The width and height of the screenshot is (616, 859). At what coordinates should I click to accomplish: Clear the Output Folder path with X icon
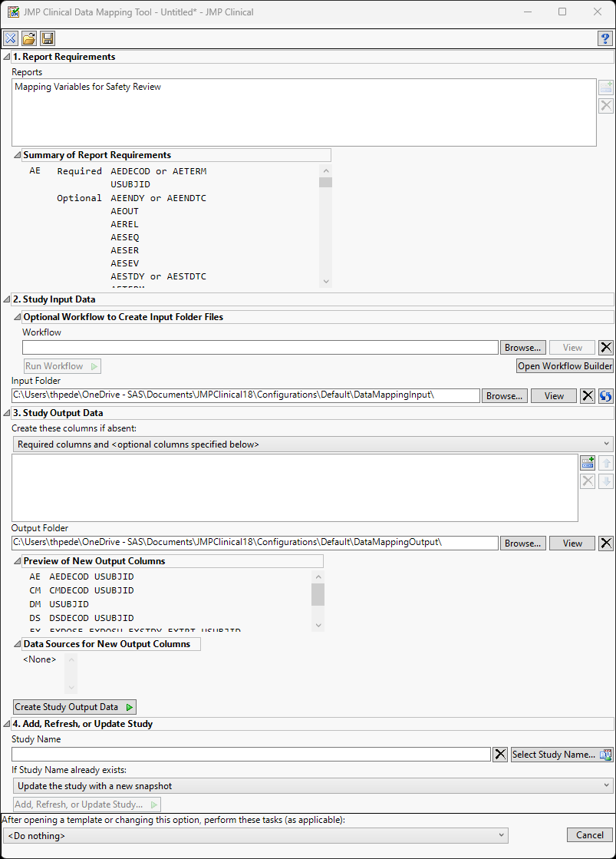pyautogui.click(x=605, y=543)
